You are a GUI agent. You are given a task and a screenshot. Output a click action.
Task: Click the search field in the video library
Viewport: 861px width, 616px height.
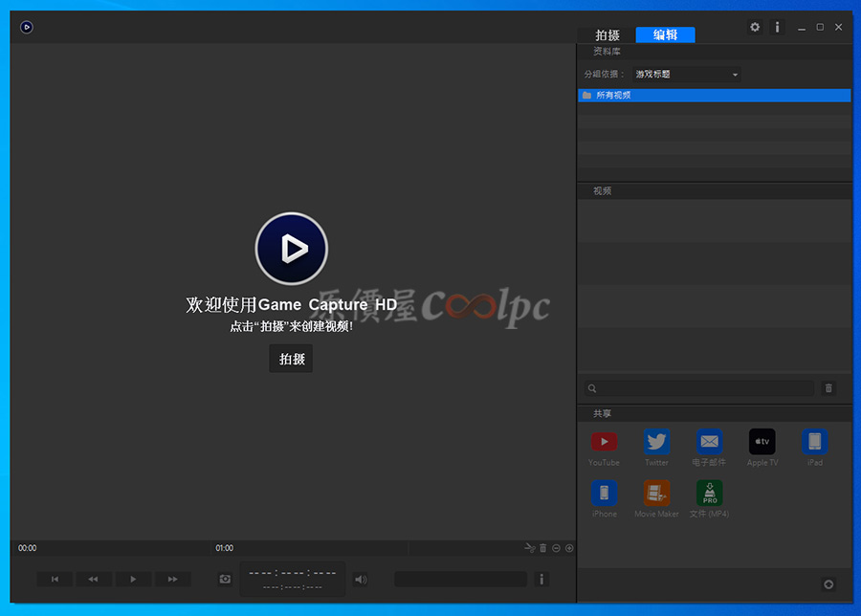[699, 388]
